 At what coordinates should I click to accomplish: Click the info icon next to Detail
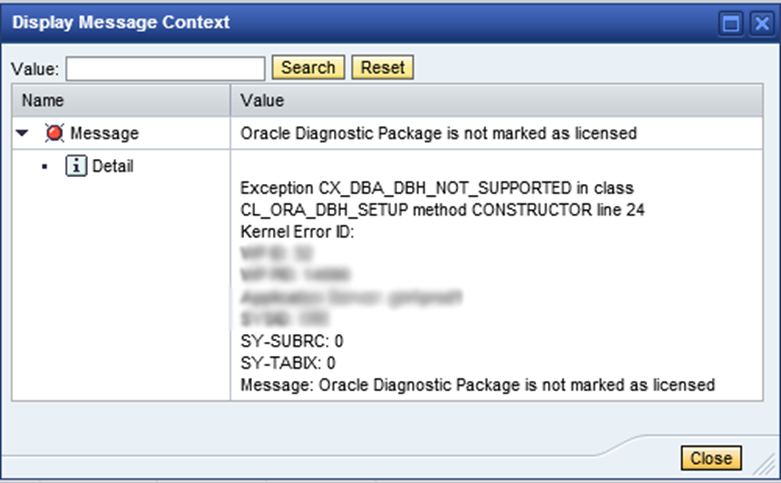(76, 166)
